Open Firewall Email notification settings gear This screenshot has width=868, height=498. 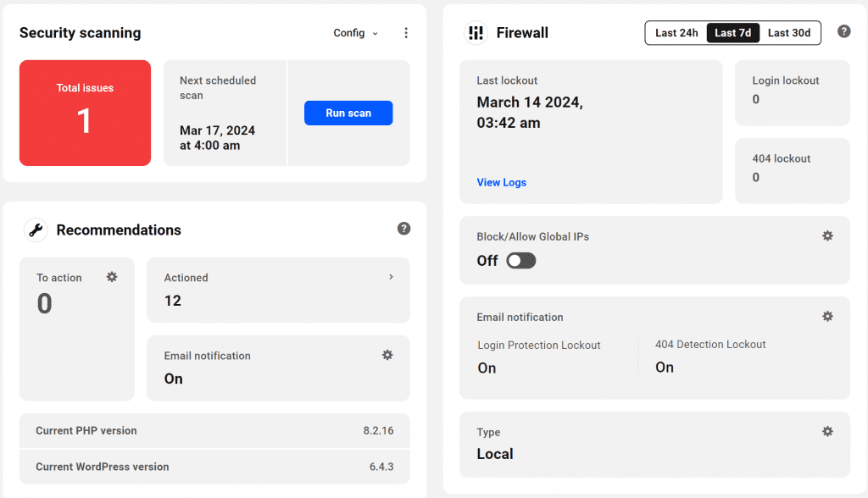[827, 316]
